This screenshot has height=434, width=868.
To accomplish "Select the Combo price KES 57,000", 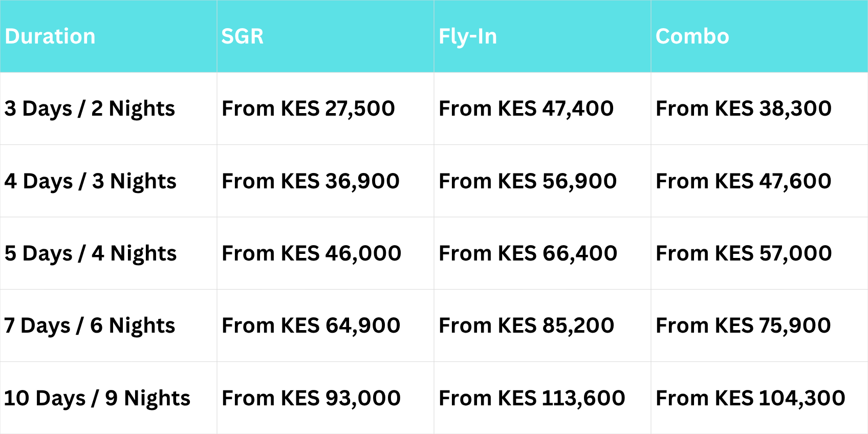I will point(744,253).
